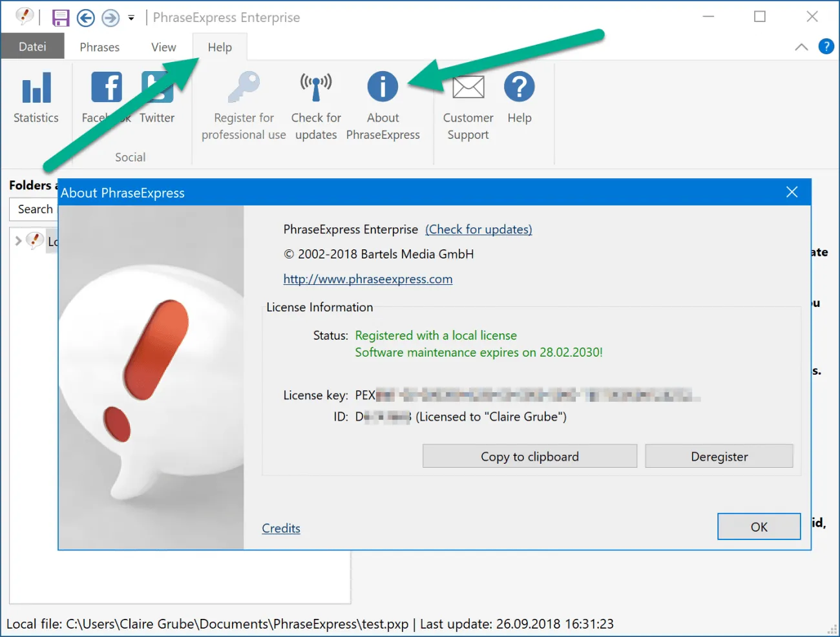
Task: Click the Check for updates antenna icon
Action: pyautogui.click(x=316, y=88)
